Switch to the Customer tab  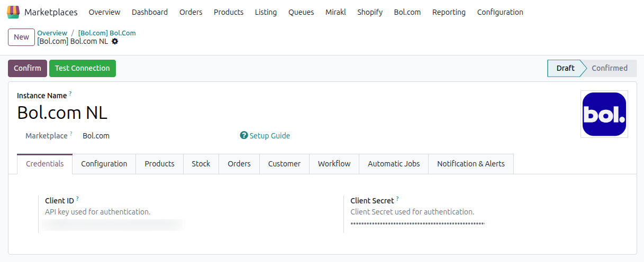(x=284, y=164)
